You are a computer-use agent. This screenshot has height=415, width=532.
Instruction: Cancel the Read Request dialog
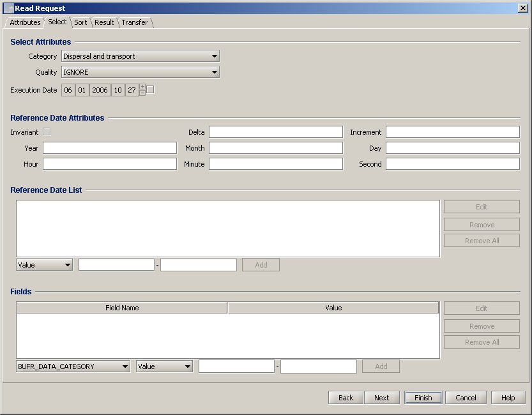tap(466, 397)
